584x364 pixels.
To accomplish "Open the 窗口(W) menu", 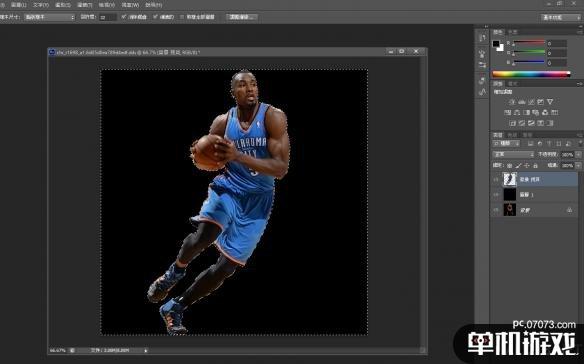I will pos(130,5).
